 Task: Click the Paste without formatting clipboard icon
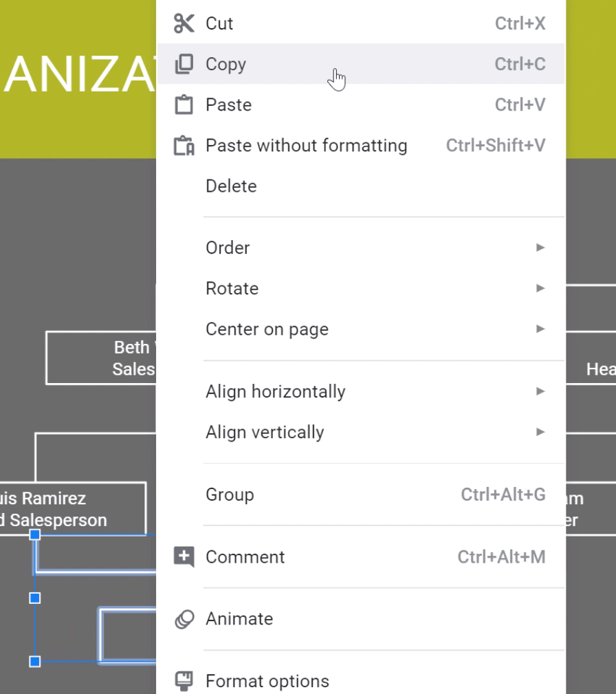click(x=184, y=145)
